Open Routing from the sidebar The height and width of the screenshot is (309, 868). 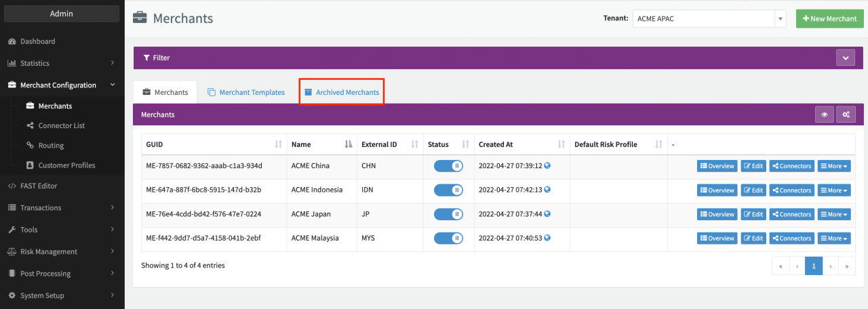coord(51,145)
